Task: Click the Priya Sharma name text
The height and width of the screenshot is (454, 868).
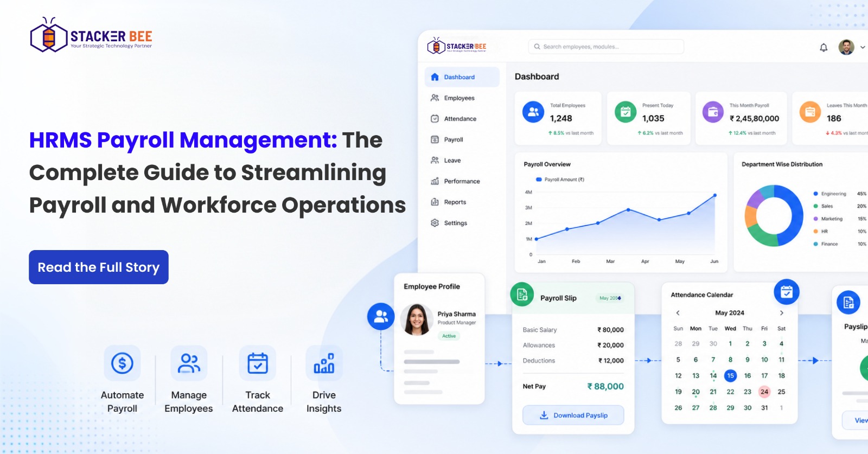Action: (x=457, y=314)
